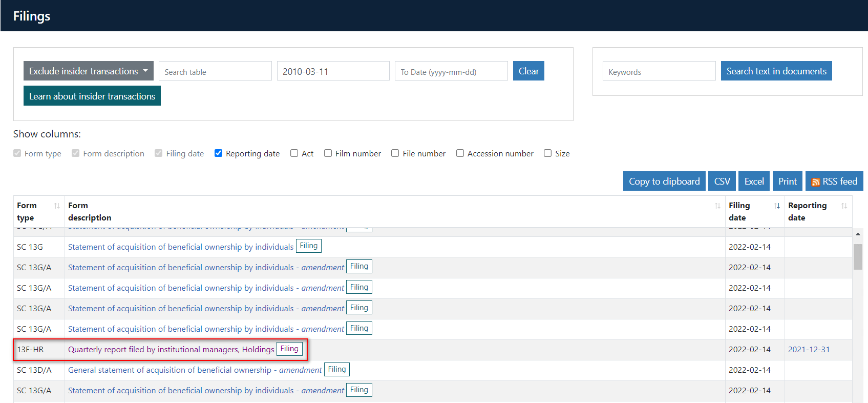Sort by Form description column arrows
868x403 pixels.
(717, 206)
